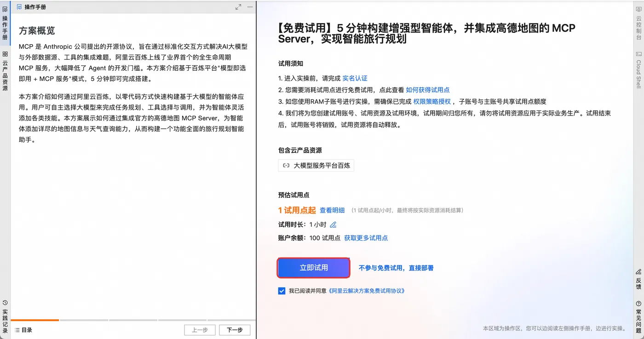Image resolution: width=644 pixels, height=339 pixels.
Task: Open 查看明细 for trial points
Action: pos(332,210)
